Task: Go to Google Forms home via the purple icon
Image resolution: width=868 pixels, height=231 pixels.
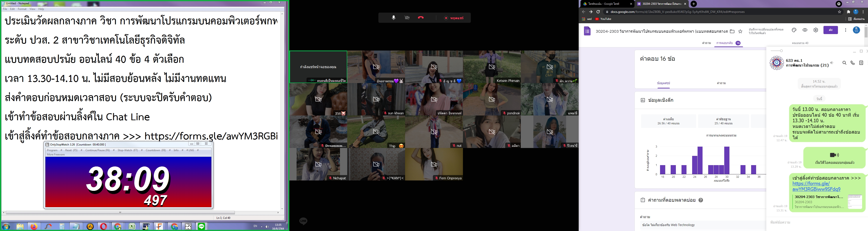Action: click(587, 31)
